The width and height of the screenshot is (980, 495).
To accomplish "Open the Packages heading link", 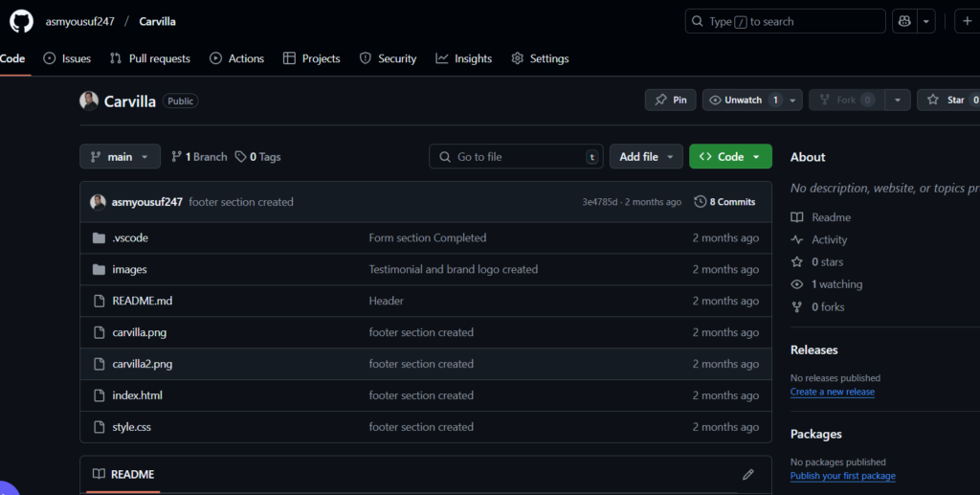I will pyautogui.click(x=815, y=434).
